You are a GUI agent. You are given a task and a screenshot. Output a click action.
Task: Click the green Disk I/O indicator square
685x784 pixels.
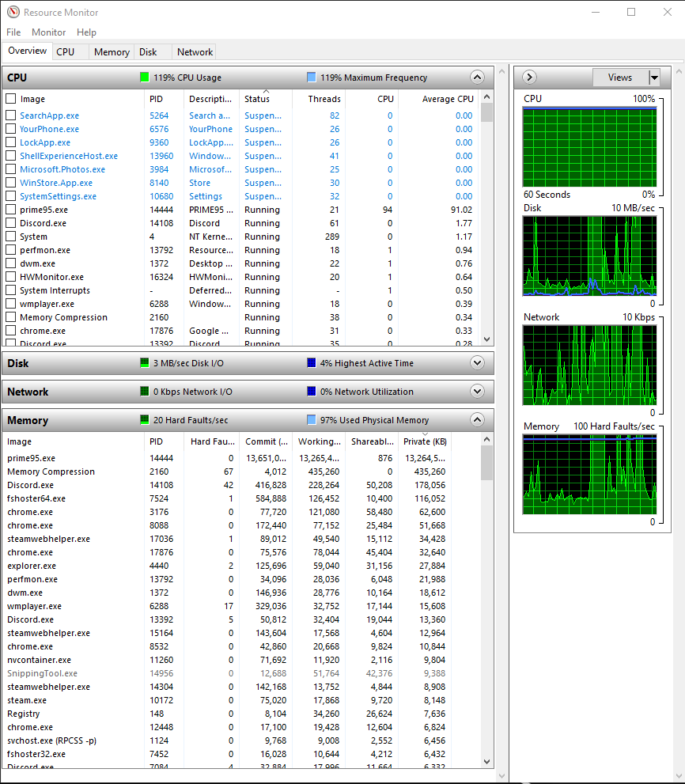click(145, 363)
